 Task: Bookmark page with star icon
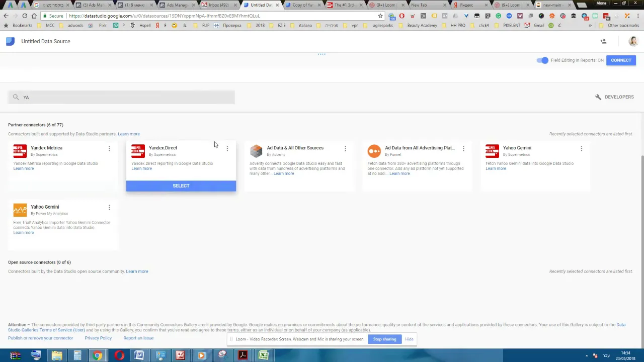pyautogui.click(x=380, y=16)
